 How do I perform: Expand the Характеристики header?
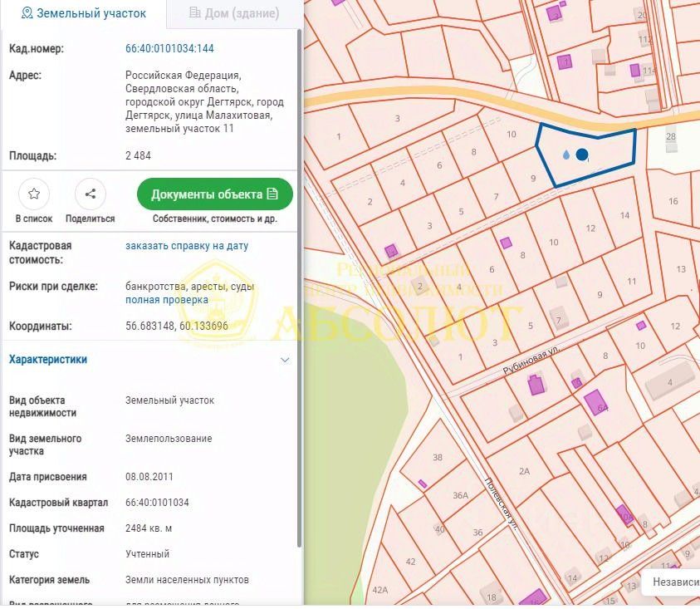coord(48,359)
